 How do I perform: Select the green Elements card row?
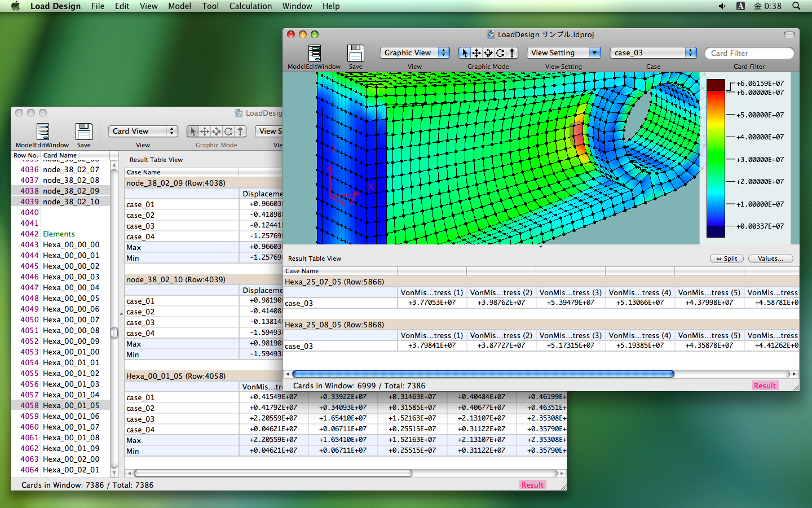pos(61,234)
